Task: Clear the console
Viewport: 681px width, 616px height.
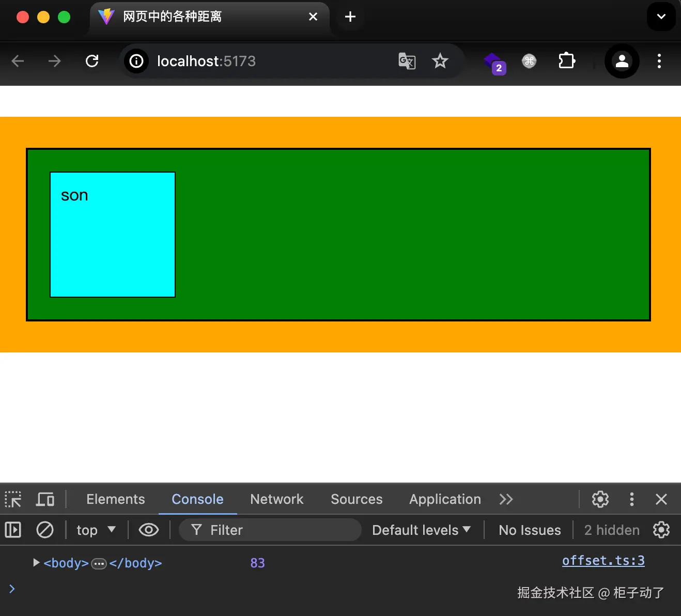Action: [x=45, y=530]
